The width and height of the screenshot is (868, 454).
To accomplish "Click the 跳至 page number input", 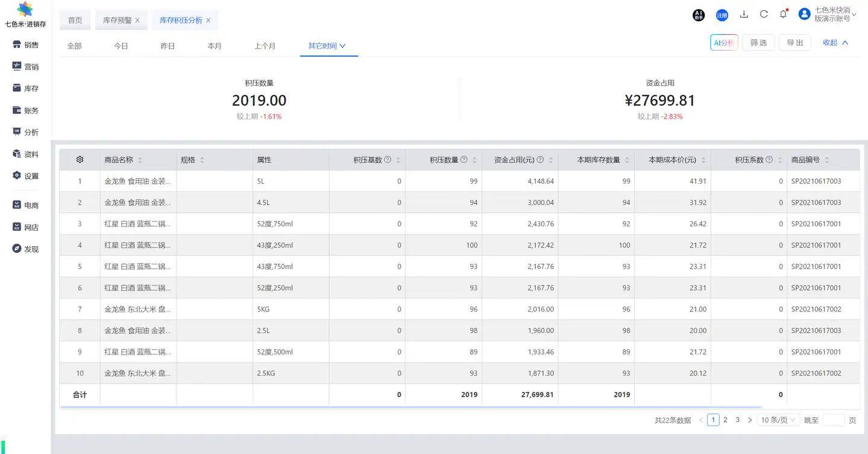I will coord(833,420).
